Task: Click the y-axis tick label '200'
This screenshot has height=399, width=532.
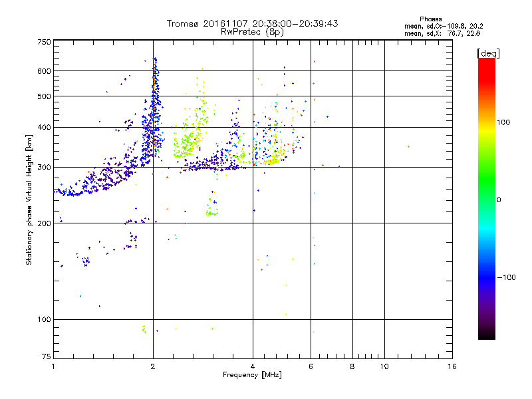Action: [x=44, y=223]
